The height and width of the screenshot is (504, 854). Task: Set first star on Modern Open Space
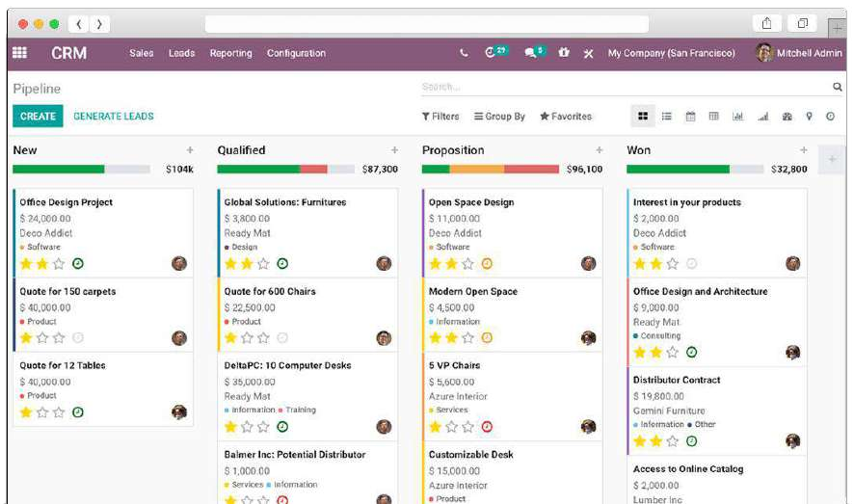[x=435, y=338]
